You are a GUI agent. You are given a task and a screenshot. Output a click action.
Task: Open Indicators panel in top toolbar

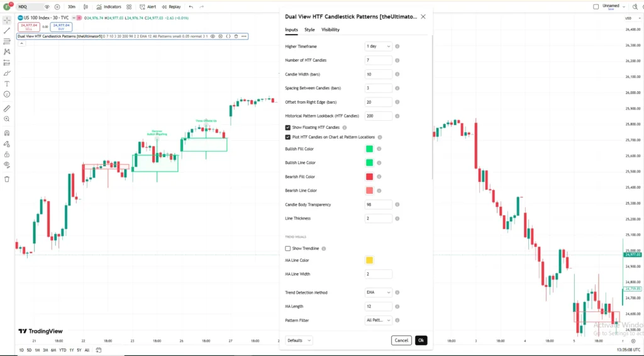coord(109,7)
